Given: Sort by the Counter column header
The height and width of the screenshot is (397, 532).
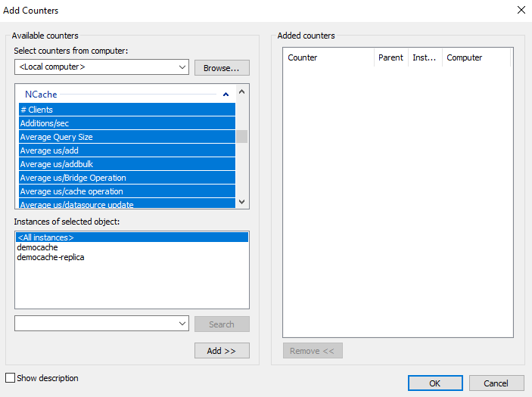Looking at the screenshot, I should (328, 57).
